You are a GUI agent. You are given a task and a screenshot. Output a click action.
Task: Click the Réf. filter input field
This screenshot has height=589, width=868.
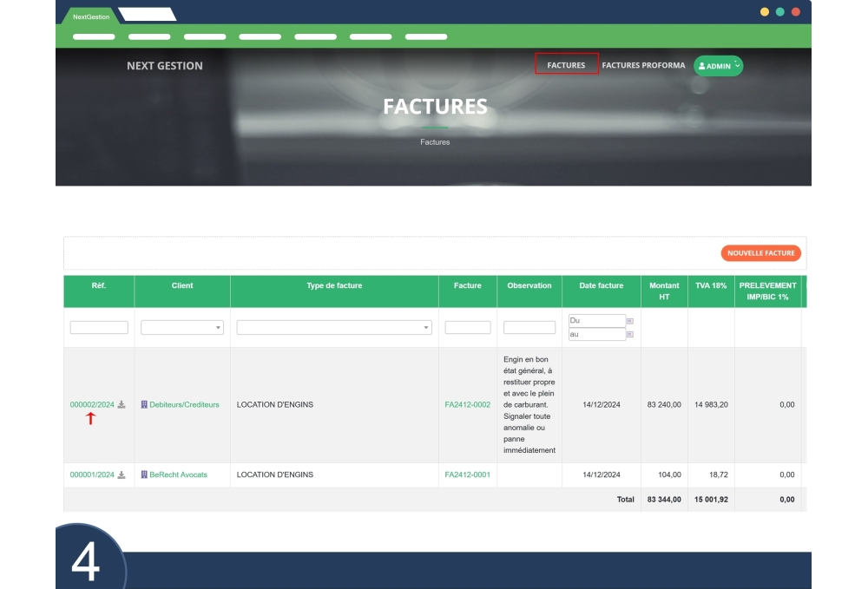click(98, 326)
